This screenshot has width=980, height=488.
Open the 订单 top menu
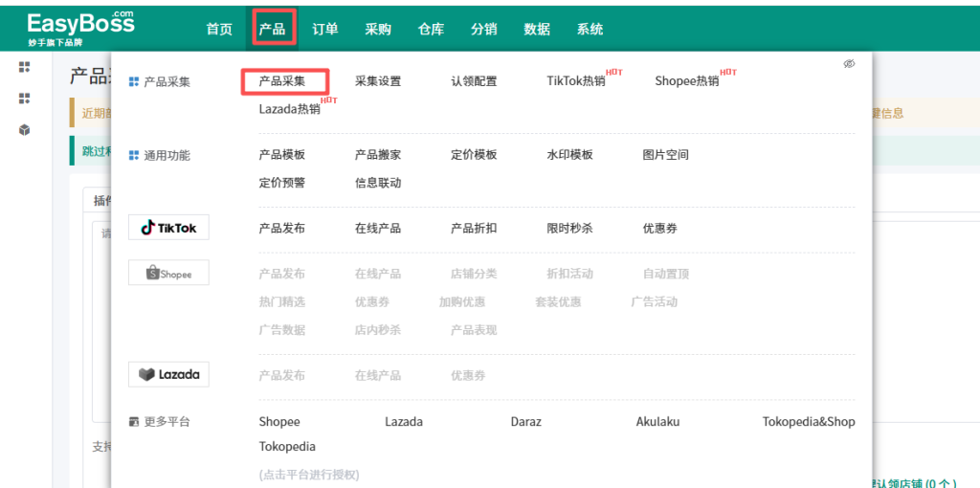coord(325,29)
